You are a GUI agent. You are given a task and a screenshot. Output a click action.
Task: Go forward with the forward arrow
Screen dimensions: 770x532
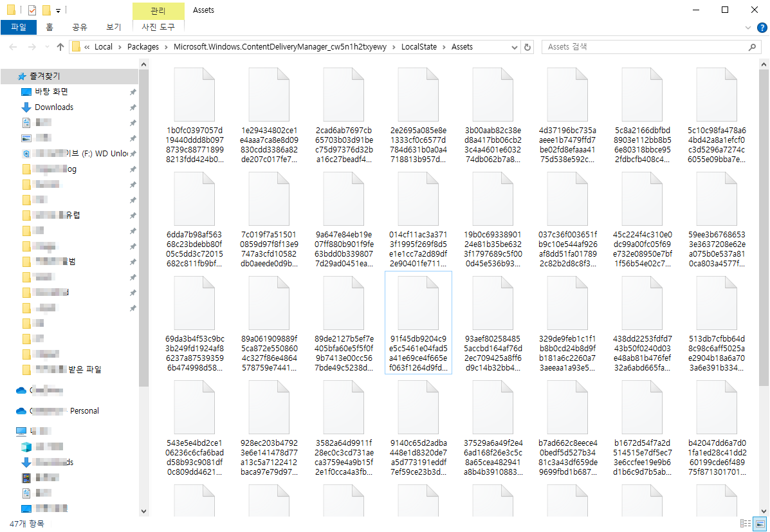tap(32, 47)
